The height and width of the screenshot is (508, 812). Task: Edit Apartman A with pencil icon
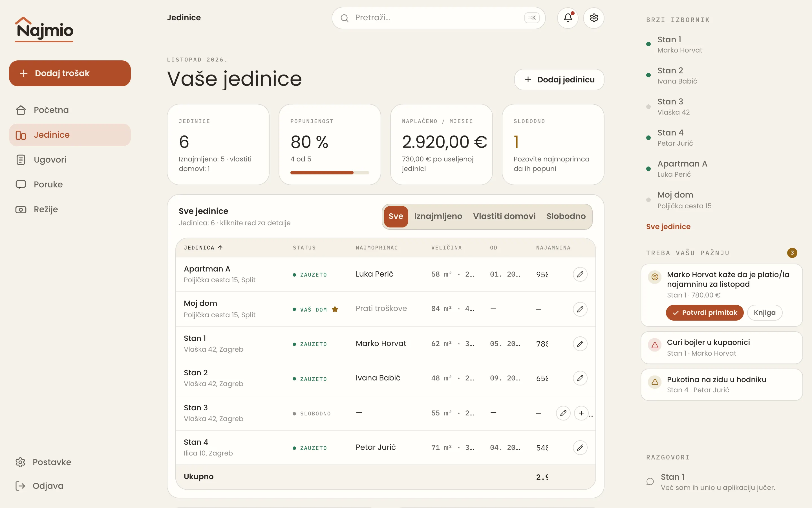580,274
